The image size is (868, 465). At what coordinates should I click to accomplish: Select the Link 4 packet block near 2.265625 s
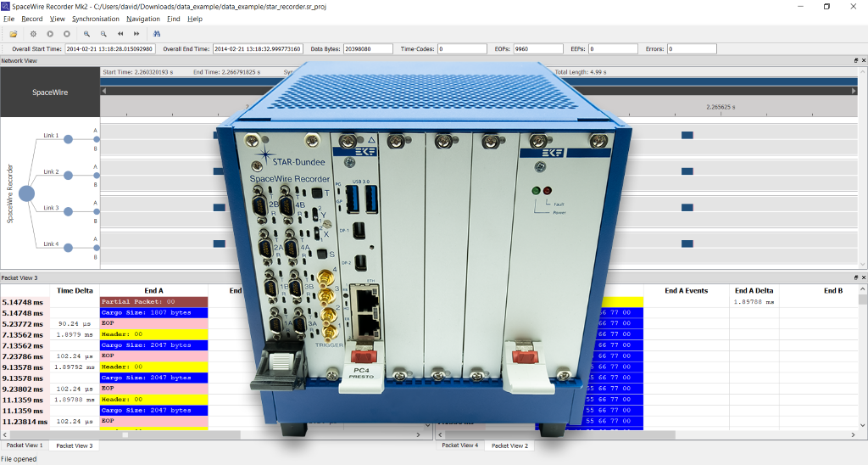point(687,244)
